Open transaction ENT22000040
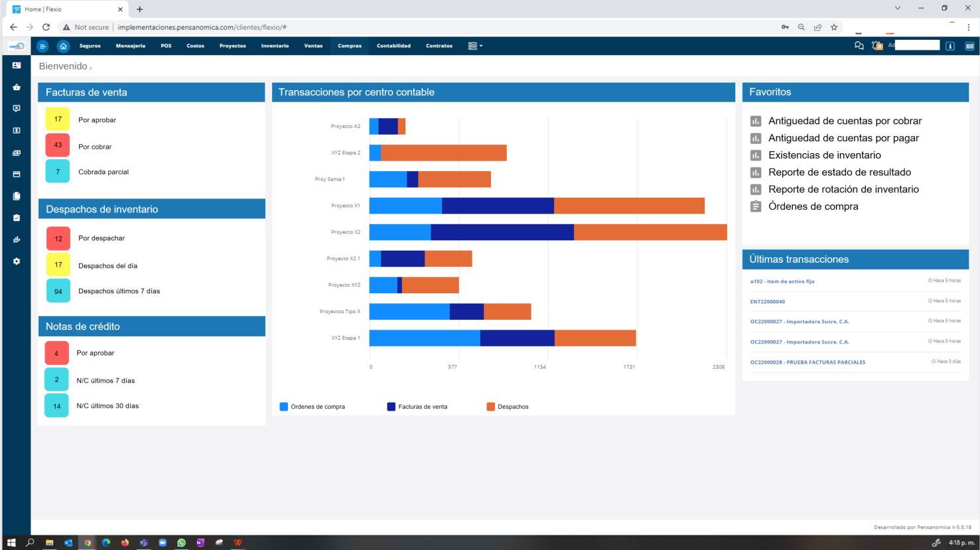This screenshot has height=550, width=980. click(768, 302)
